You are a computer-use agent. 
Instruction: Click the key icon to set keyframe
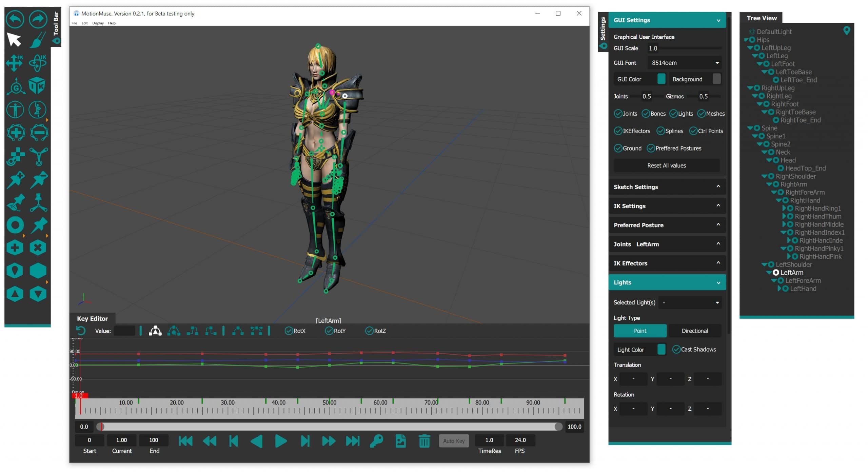pos(376,441)
